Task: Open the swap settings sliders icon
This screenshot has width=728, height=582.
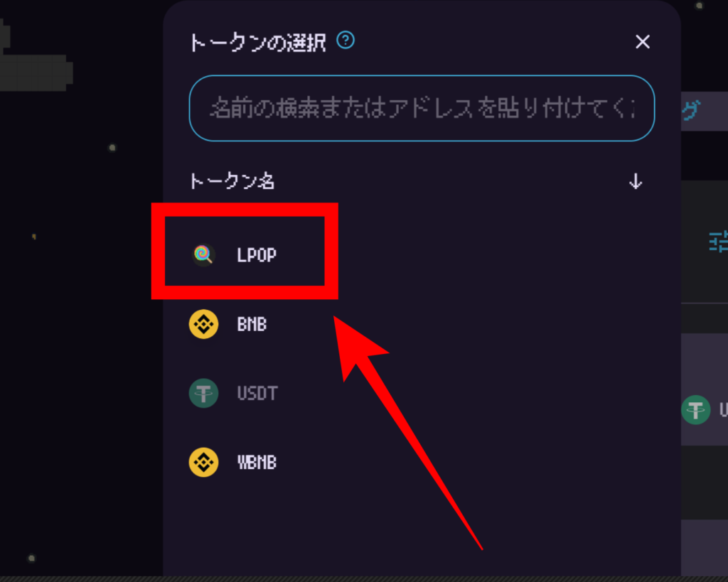Action: click(x=718, y=242)
